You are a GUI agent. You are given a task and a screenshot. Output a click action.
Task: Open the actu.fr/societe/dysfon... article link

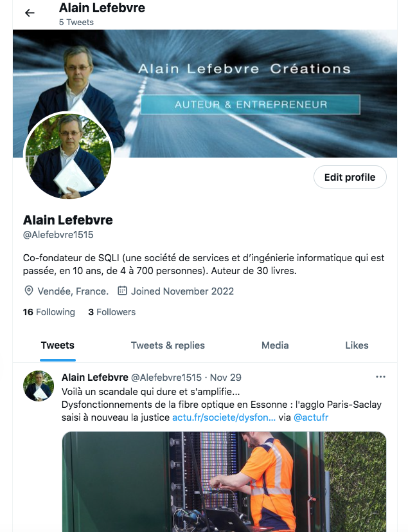224,417
